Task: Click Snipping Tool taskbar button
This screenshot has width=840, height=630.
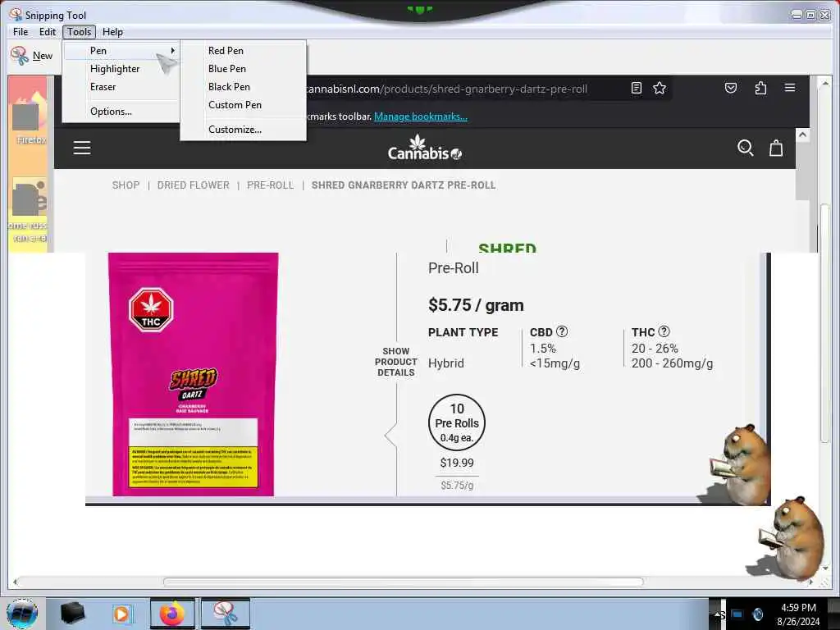Action: point(226,614)
